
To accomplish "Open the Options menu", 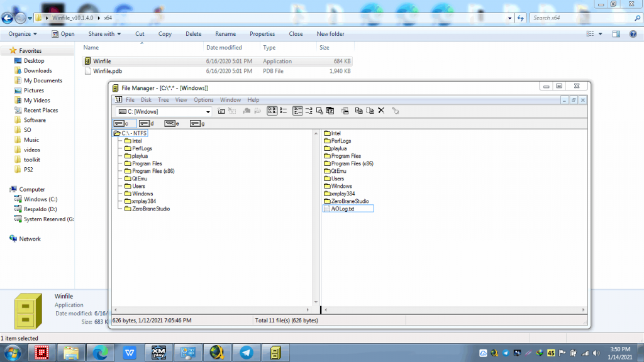I will click(203, 100).
